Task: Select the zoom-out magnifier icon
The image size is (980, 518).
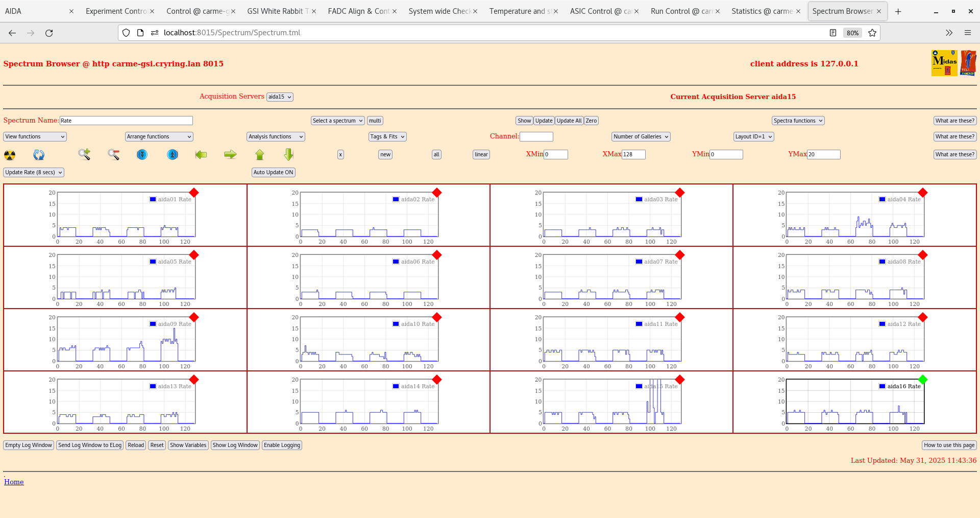Action: (x=113, y=155)
